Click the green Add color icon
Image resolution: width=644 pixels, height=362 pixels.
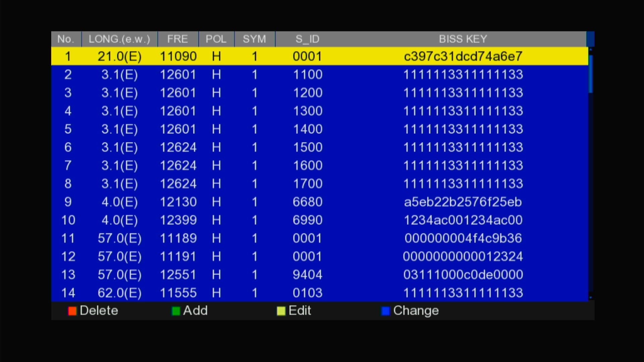[x=176, y=311]
